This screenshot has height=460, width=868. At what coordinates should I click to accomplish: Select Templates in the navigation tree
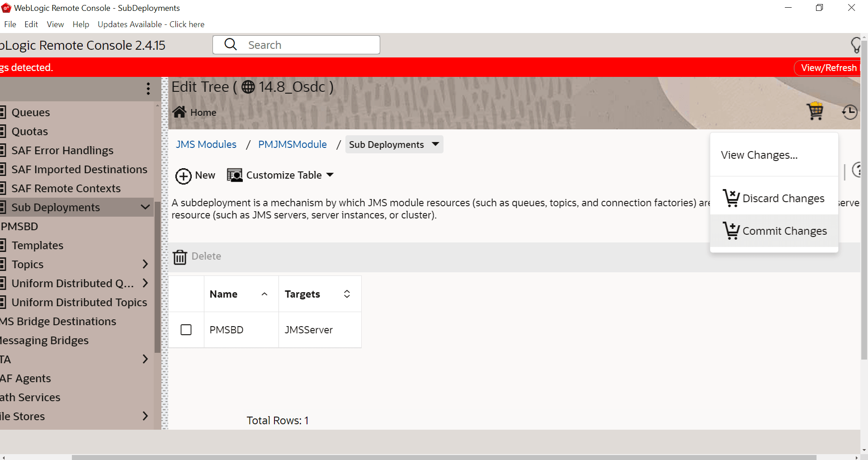[38, 245]
